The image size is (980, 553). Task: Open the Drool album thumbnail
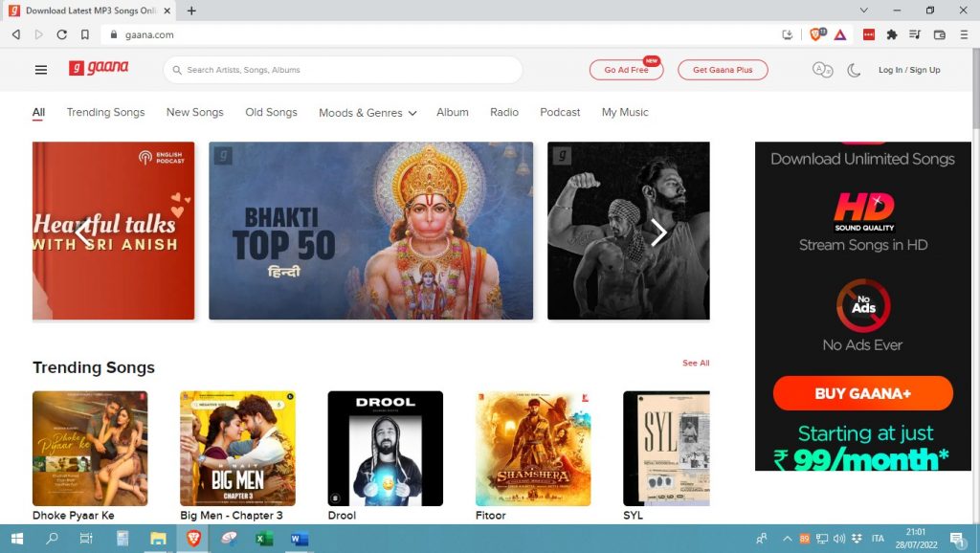[x=385, y=448]
